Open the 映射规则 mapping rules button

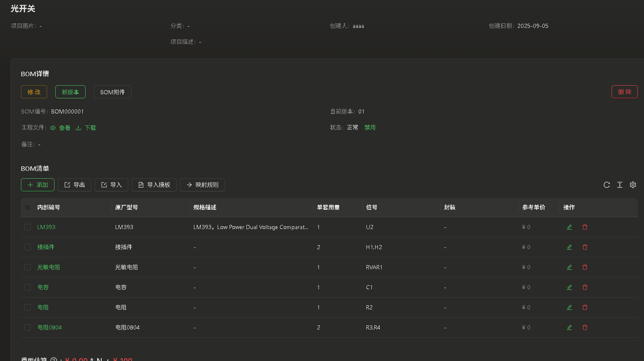point(203,185)
